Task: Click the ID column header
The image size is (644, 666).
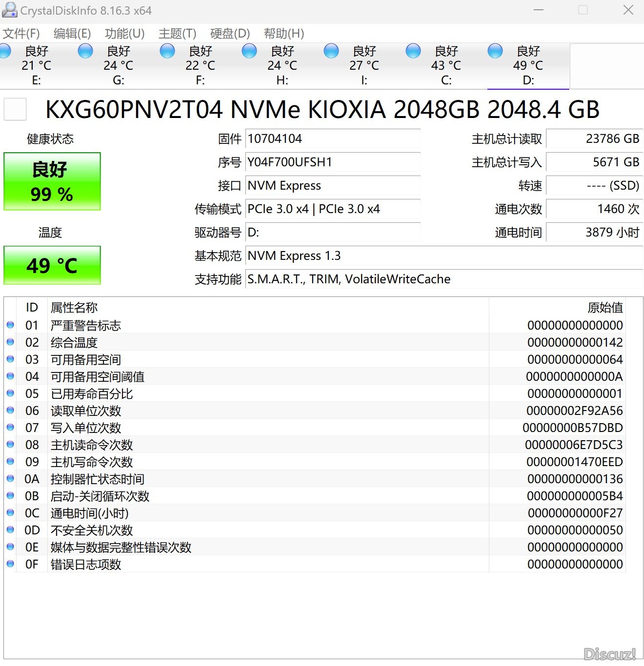Action: point(32,307)
